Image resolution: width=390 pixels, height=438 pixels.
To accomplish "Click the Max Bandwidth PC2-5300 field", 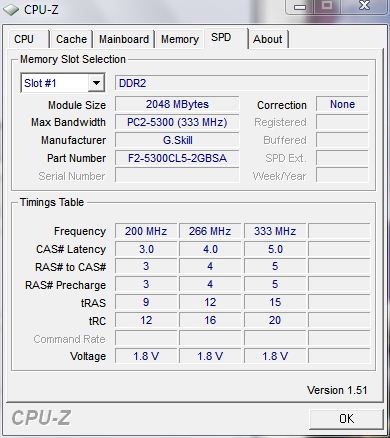I will coord(177,122).
